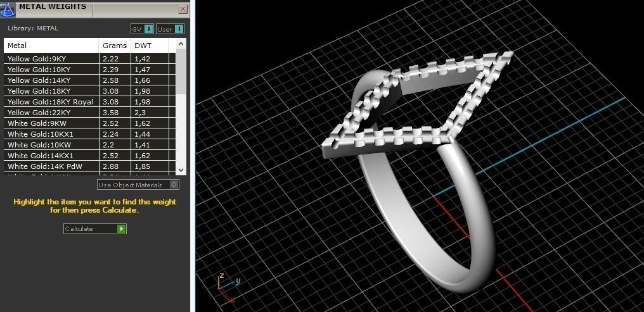Click the XYZ axis indicator icon
The width and height of the screenshot is (644, 312).
228,287
